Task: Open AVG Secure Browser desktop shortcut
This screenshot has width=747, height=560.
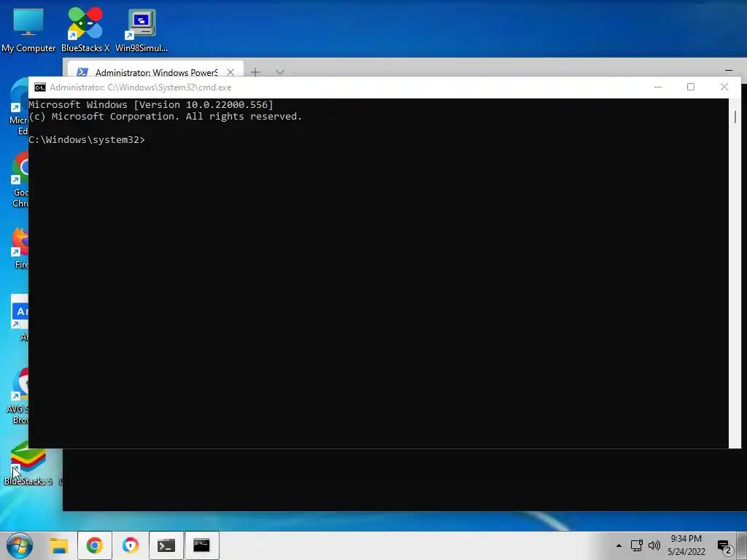Action: pos(18,396)
